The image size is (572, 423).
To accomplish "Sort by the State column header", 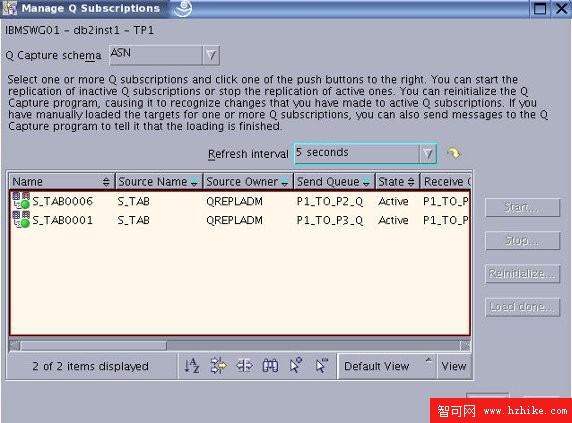I will [x=397, y=181].
